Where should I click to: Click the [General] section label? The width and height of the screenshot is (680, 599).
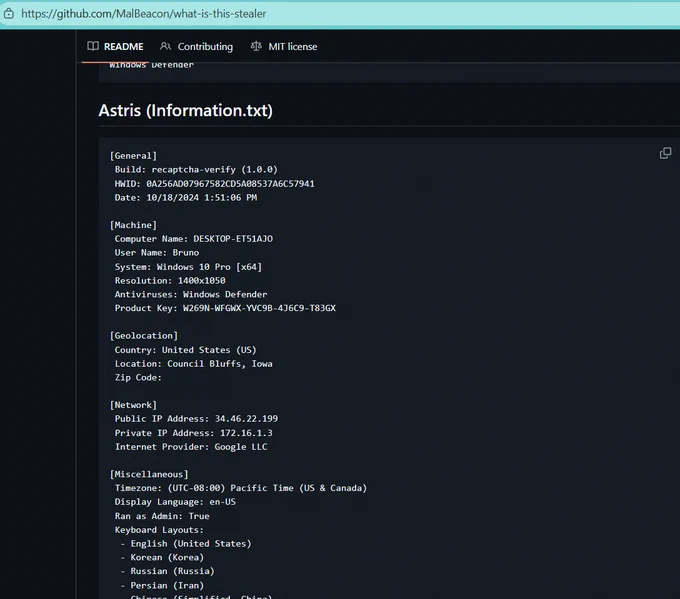pyautogui.click(x=134, y=156)
